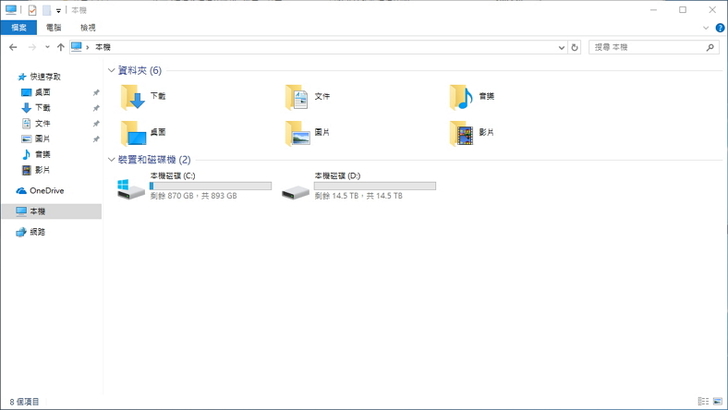Click the address bar chevron before 本機
Viewport: 728px width, 410px height.
(87, 47)
